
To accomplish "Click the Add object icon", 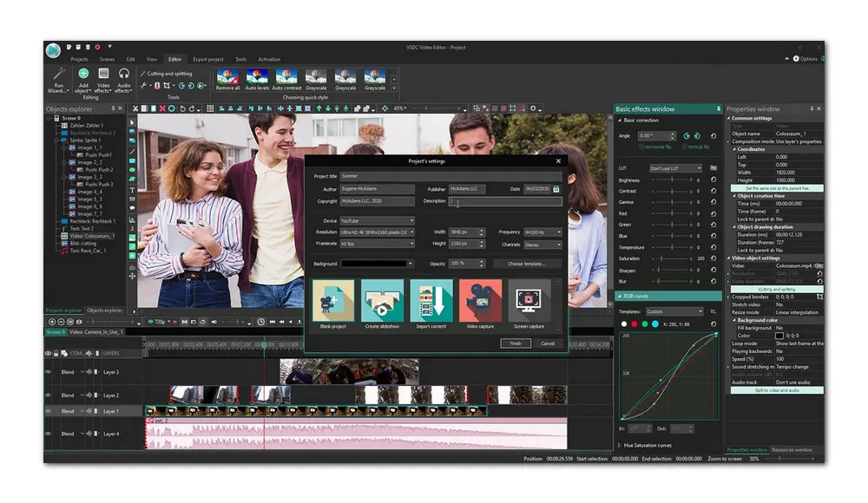I will 83,74.
